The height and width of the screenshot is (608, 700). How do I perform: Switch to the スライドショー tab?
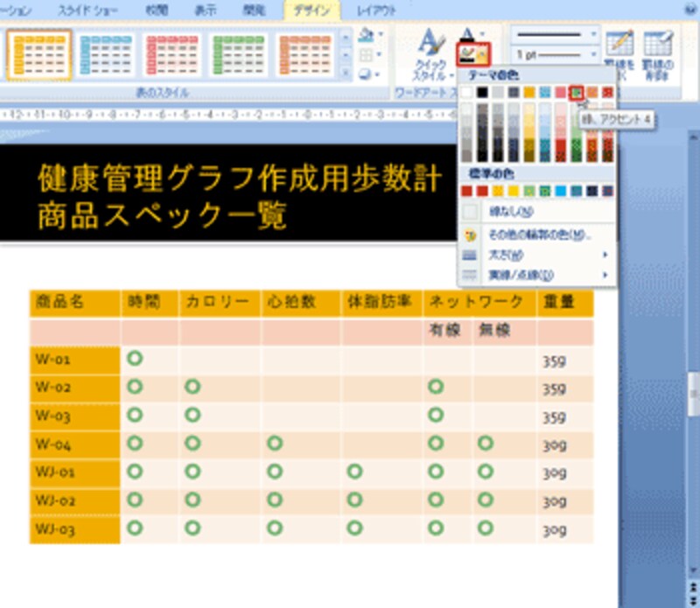click(87, 10)
